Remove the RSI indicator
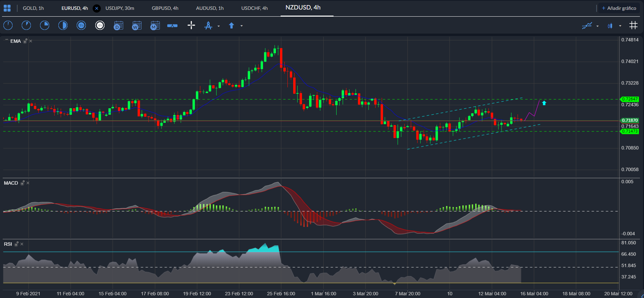 pyautogui.click(x=22, y=244)
